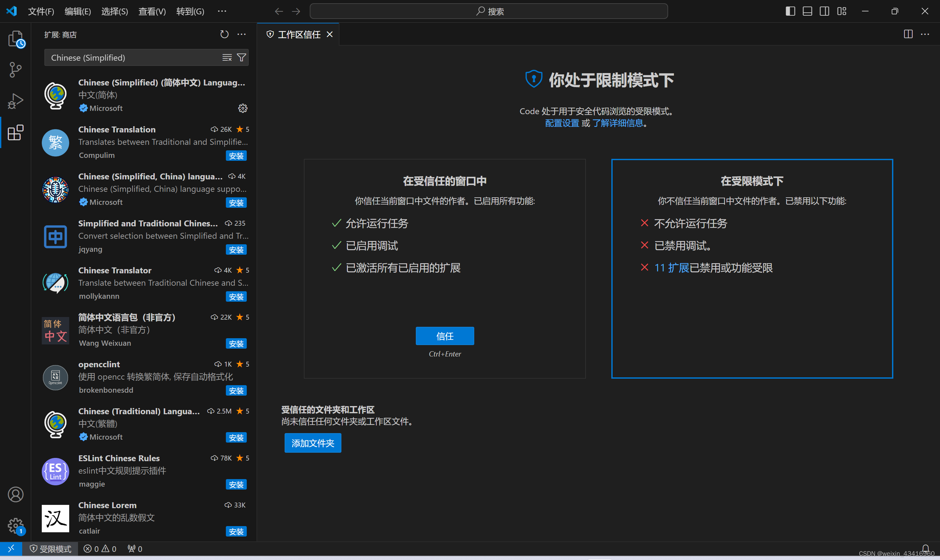940x560 pixels.
Task: Toggle the secondary side bar layout
Action: coord(824,11)
